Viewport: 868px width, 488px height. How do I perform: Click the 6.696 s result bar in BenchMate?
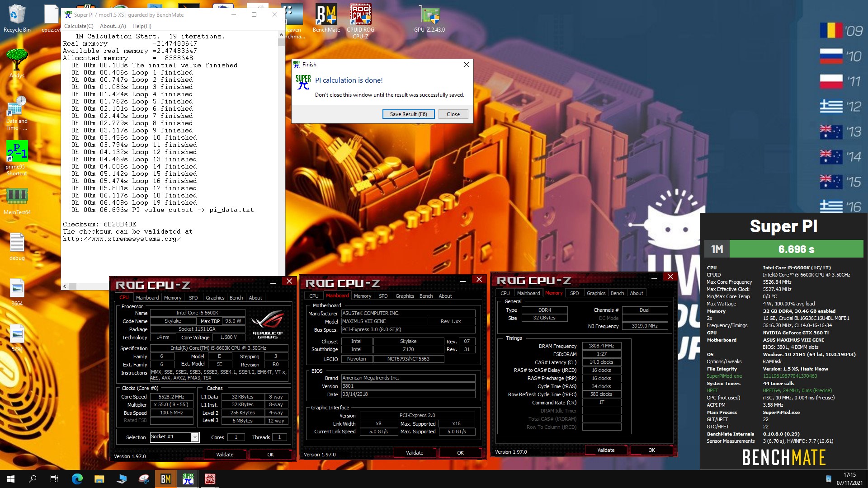tap(796, 249)
